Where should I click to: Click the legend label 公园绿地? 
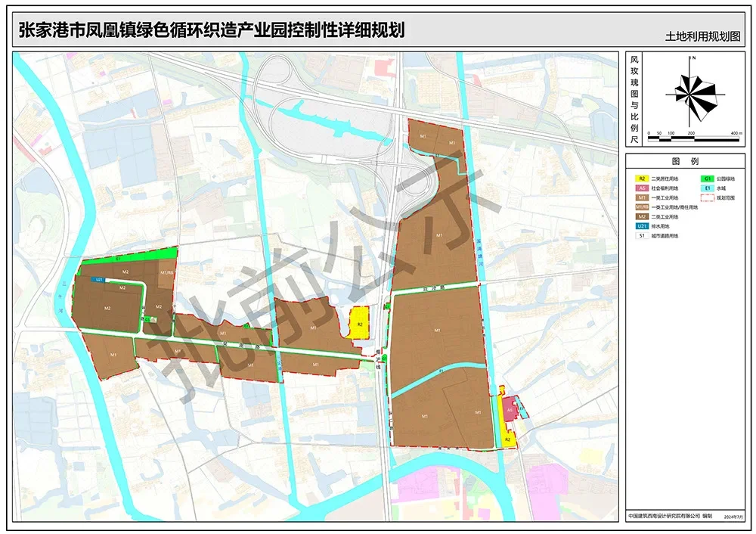pyautogui.click(x=726, y=179)
